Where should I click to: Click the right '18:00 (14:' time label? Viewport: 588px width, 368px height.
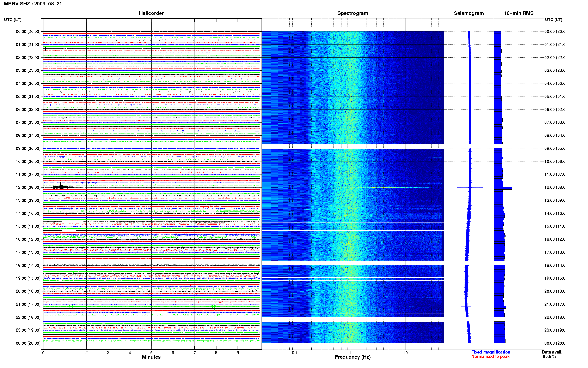click(x=555, y=265)
